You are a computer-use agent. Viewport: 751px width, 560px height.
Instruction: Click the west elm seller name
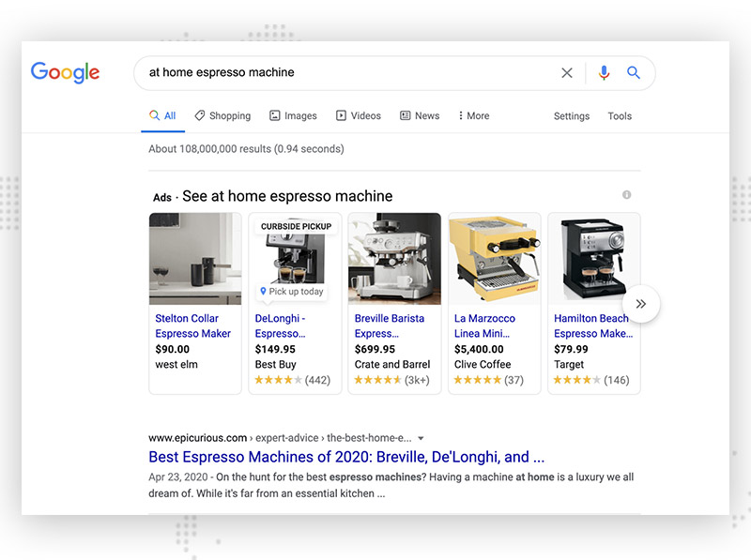point(176,365)
